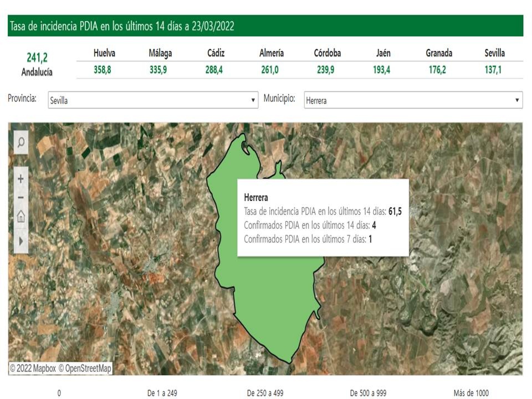Expand the map toolbar with the arrow icon
The width and height of the screenshot is (532, 399).
[x=21, y=240]
